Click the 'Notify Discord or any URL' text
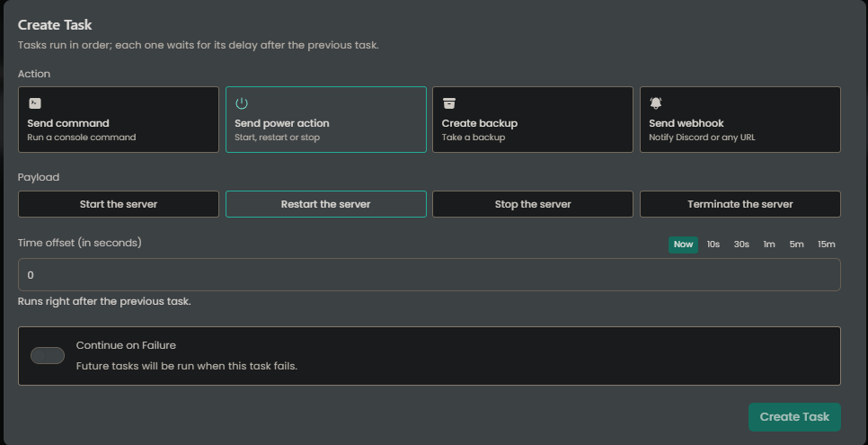Screen dimensions: 868x445 (x=702, y=138)
